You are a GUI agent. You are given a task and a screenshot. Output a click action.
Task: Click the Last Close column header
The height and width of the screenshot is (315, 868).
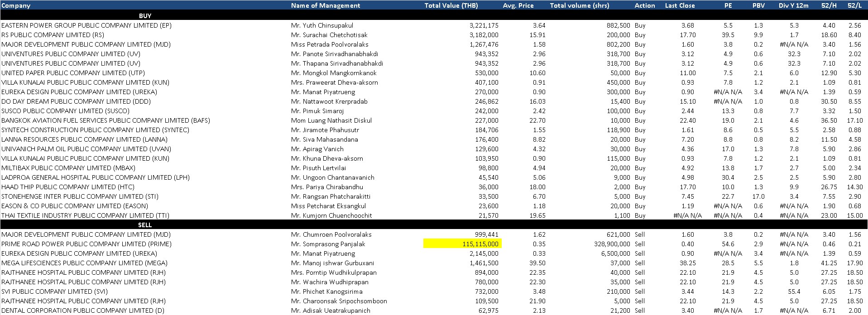680,5
